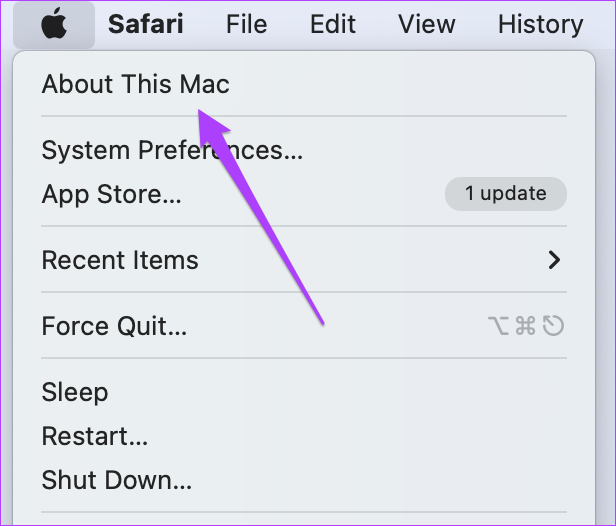Click the Command key symbol shortcut
The image size is (616, 526).
point(526,326)
